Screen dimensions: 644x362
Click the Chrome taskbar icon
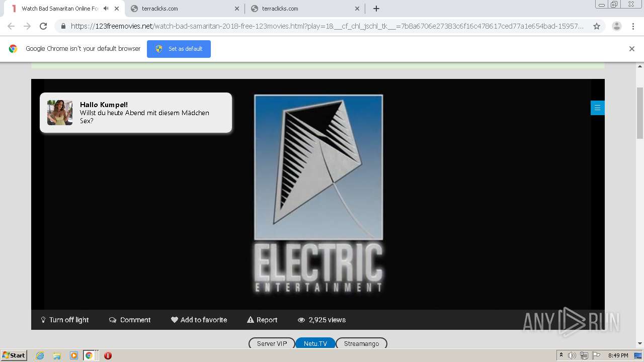[89, 355]
